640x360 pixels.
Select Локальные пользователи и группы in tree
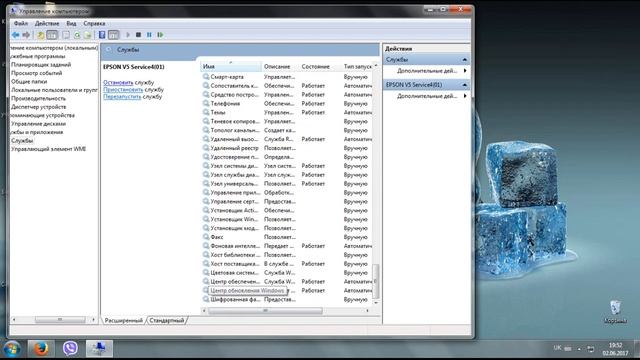tap(54, 90)
